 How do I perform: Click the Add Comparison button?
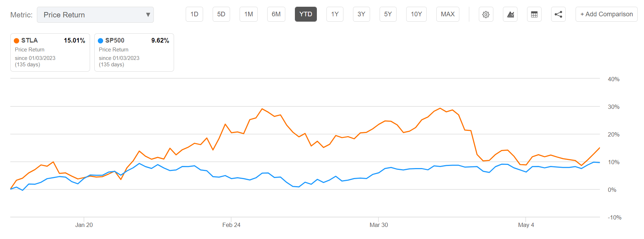point(606,15)
